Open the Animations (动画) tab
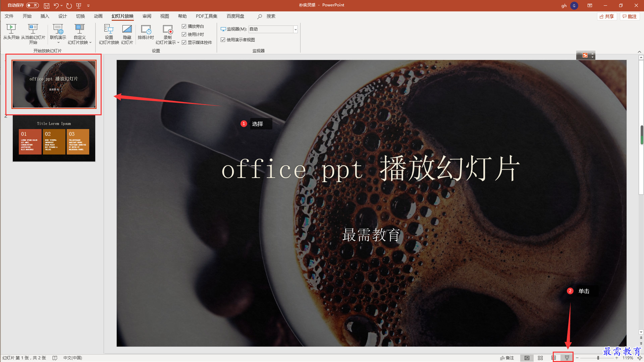This screenshot has height=362, width=644. point(98,16)
